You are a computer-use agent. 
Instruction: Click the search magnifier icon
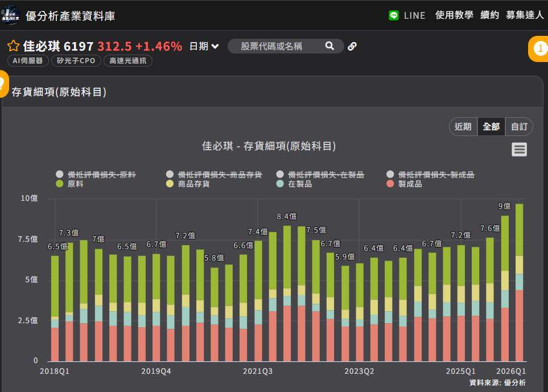click(x=329, y=46)
